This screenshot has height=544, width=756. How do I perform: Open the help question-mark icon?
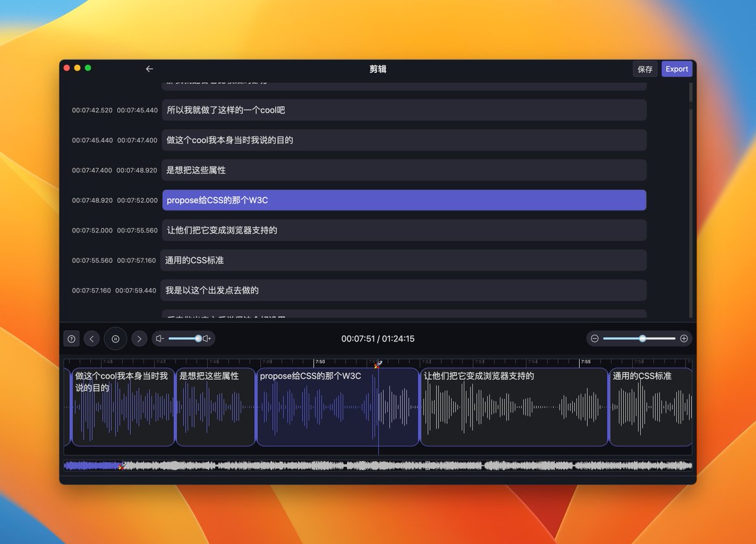71,339
